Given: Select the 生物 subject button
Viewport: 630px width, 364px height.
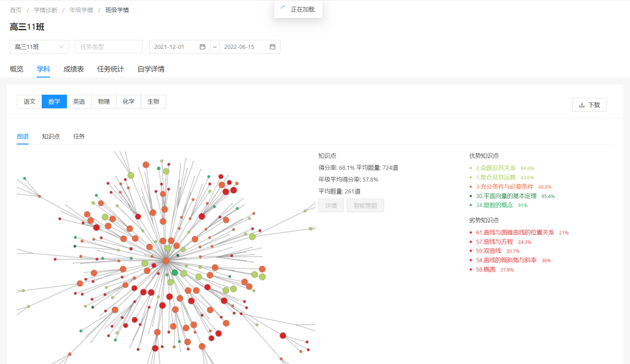Looking at the screenshot, I should pyautogui.click(x=153, y=101).
